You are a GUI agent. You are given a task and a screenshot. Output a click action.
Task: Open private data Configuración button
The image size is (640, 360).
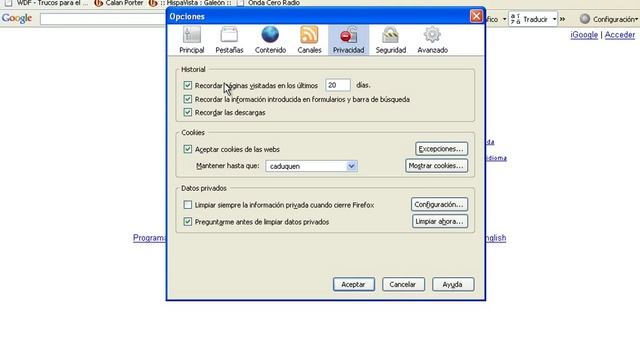coord(439,204)
